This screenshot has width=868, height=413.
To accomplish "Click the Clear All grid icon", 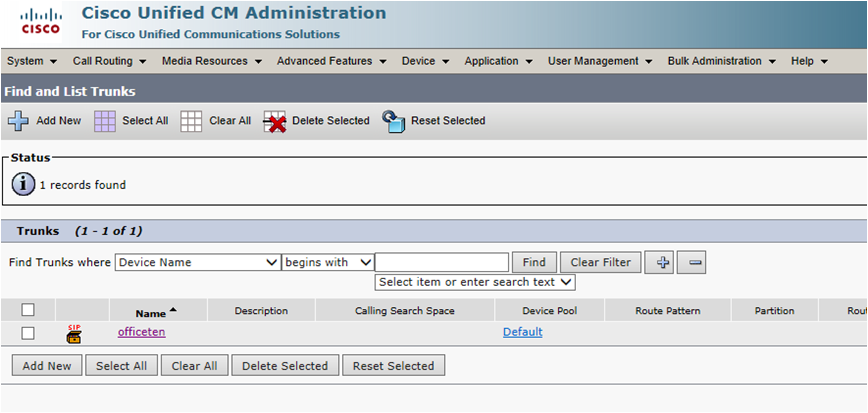I will tap(191, 121).
